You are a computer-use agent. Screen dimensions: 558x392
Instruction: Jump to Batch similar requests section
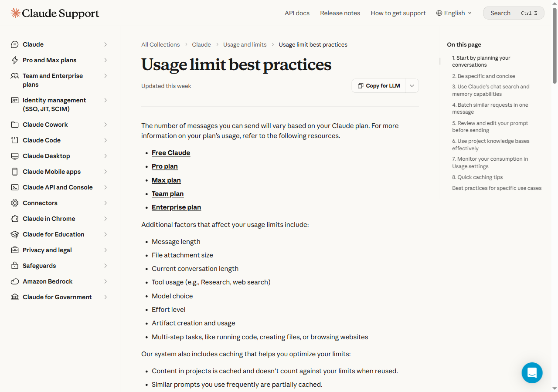pos(490,108)
